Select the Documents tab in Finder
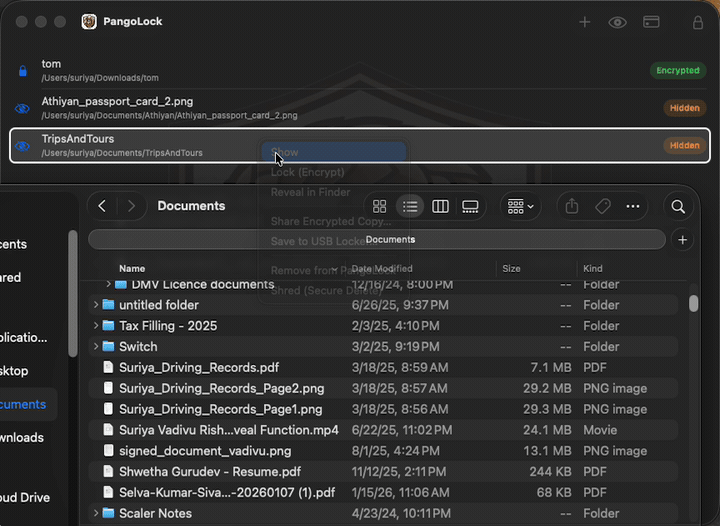720x526 pixels. (x=377, y=240)
